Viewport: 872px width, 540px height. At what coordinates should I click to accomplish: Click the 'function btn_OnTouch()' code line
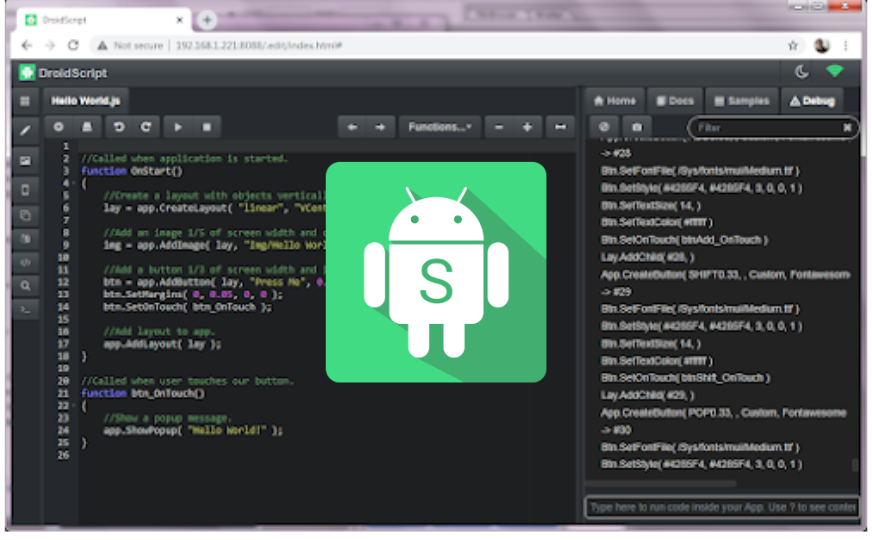[143, 393]
